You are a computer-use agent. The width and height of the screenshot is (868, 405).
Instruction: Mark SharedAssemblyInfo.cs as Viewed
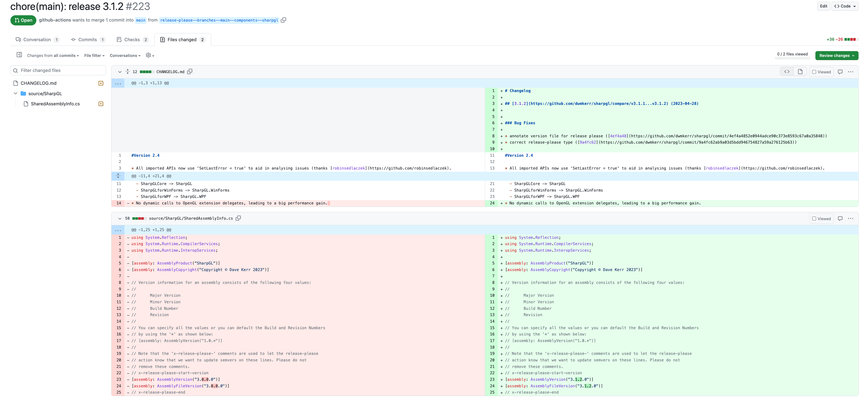pos(821,219)
